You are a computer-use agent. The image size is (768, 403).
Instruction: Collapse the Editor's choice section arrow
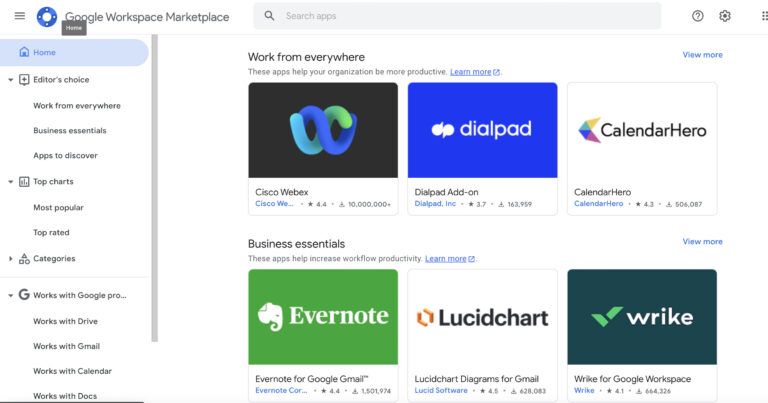pos(10,80)
